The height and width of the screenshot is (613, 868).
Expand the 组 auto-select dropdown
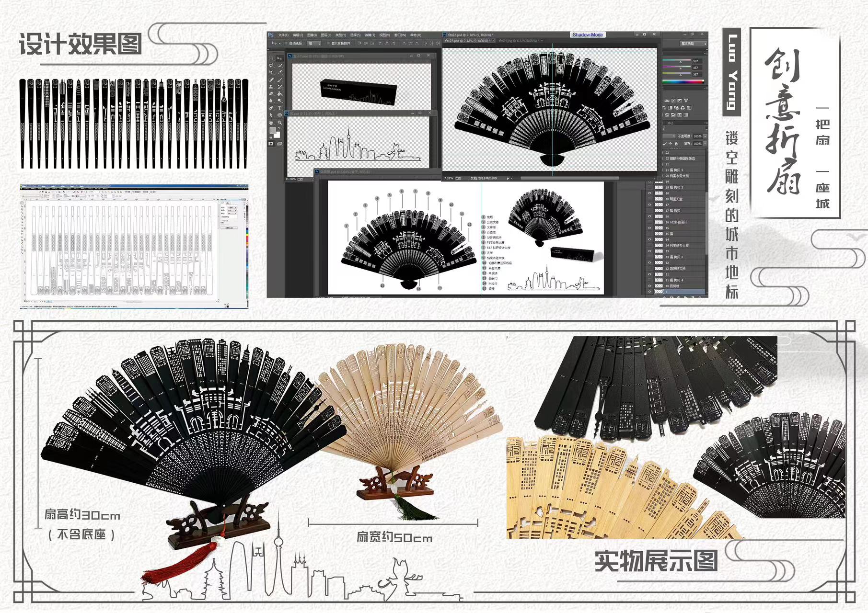click(x=313, y=43)
